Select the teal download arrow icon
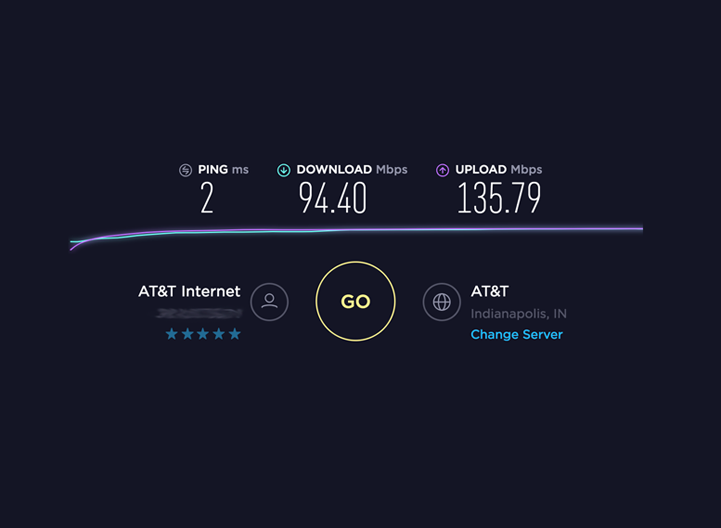721x528 pixels. coord(284,170)
